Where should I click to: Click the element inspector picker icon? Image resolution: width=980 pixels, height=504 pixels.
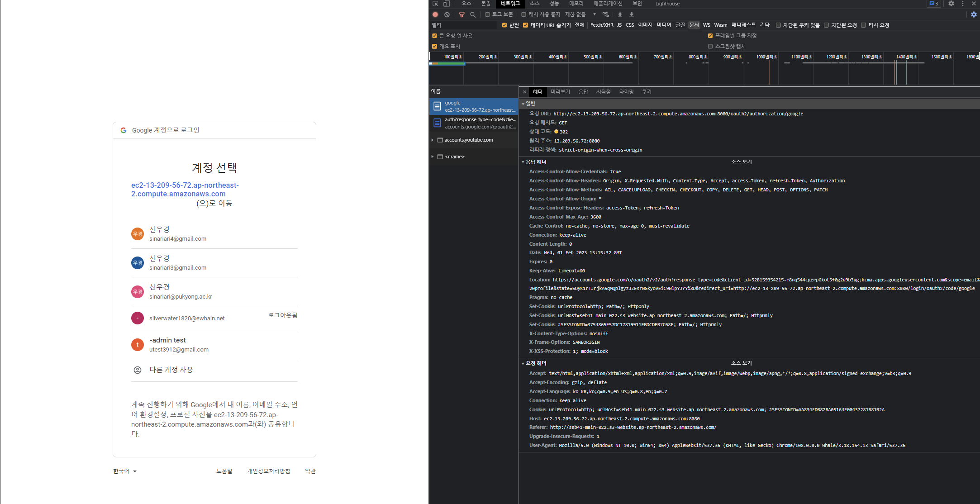tap(435, 4)
